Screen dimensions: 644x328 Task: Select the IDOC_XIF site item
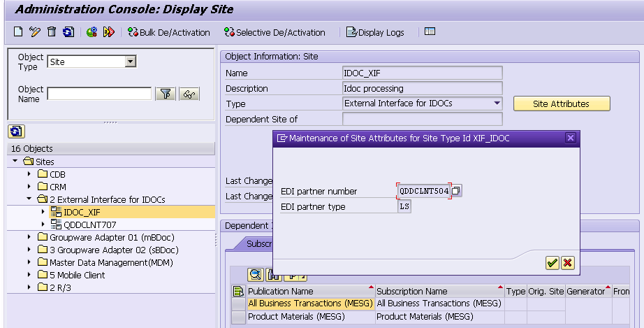82,212
